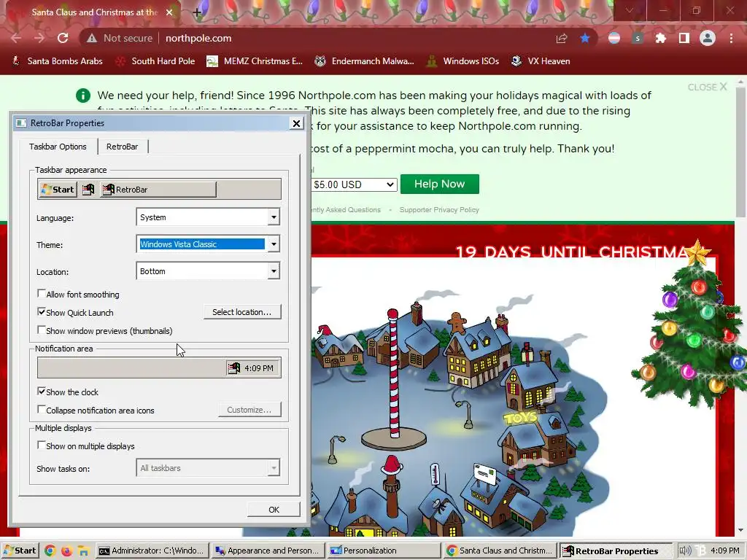The image size is (747, 560).
Task: Click the page vertical scrollbar thumb
Action: click(740, 152)
